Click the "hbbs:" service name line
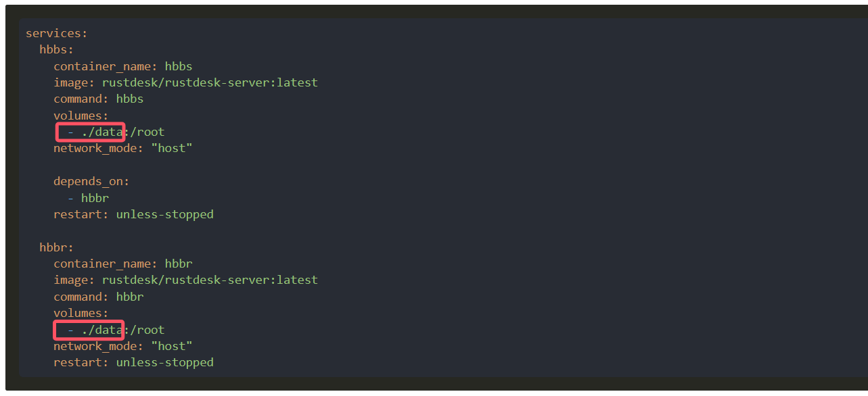Viewport: 868px width, 396px height. 57,50
